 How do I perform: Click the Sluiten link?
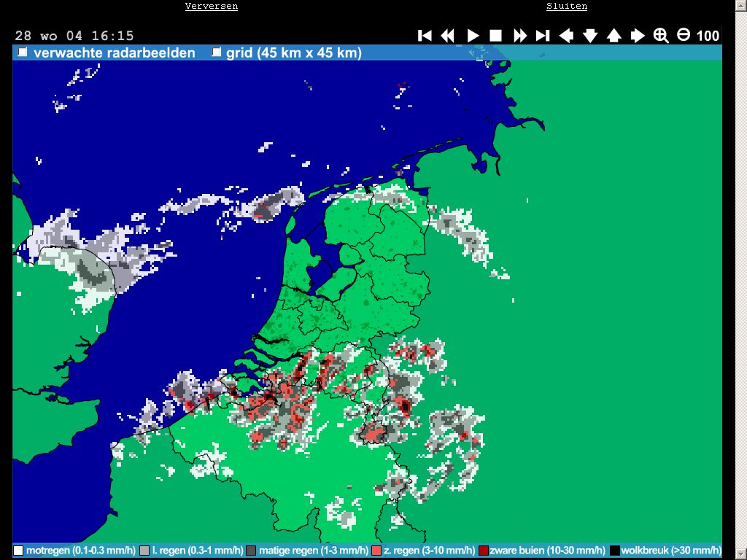pyautogui.click(x=567, y=6)
